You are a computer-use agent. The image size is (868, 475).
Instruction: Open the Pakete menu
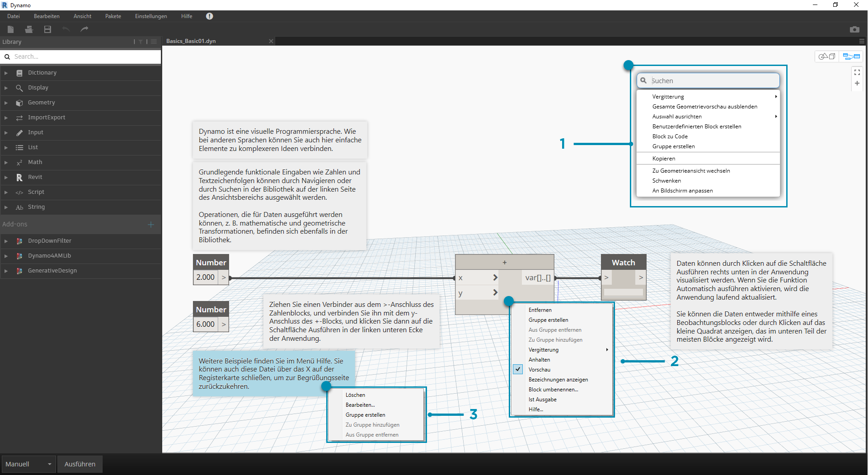click(x=113, y=16)
